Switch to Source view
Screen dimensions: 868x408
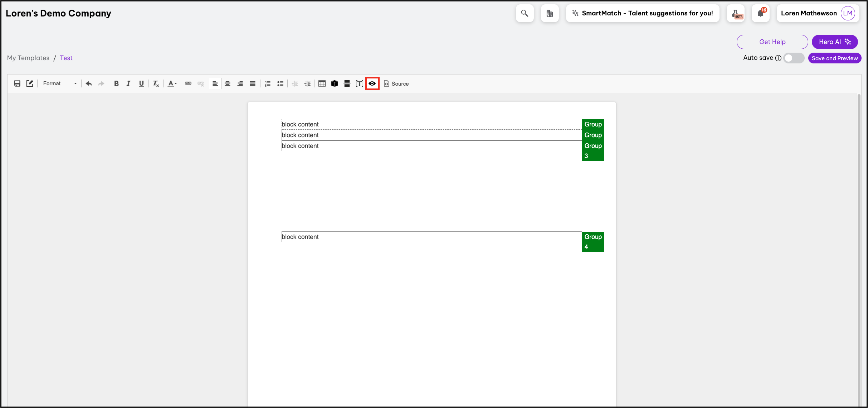pyautogui.click(x=396, y=83)
